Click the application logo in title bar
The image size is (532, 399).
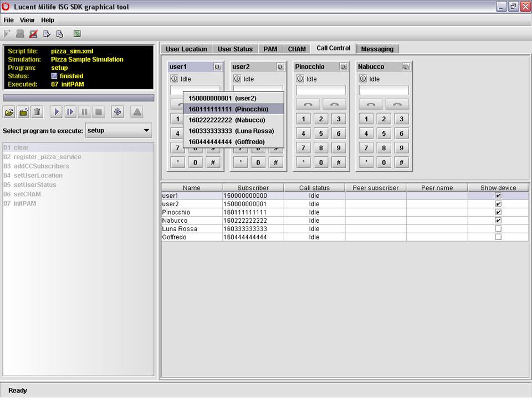[6, 6]
